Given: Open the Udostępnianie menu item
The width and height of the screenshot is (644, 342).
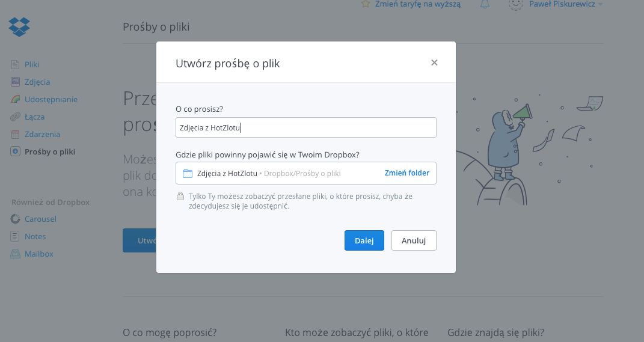Looking at the screenshot, I should click(51, 99).
